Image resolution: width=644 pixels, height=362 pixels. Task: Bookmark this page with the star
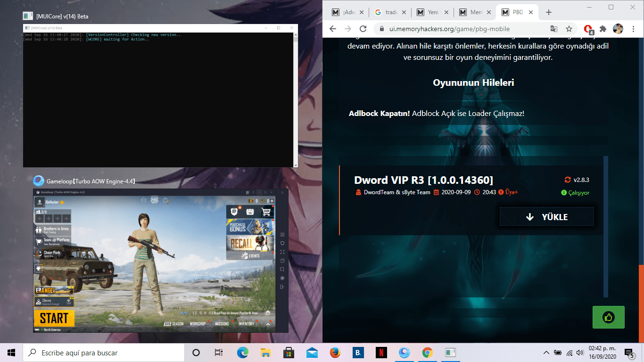pos(569,29)
